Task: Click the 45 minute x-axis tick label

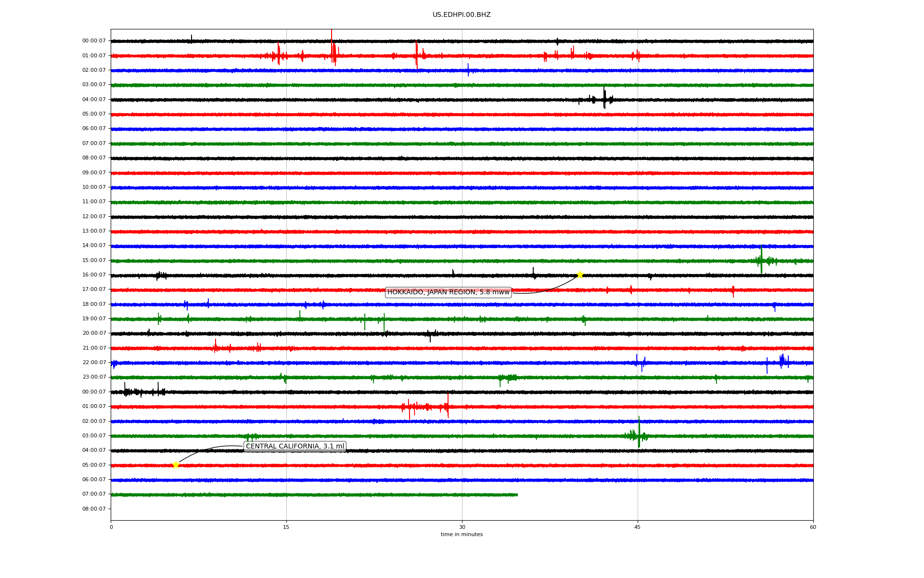Action: point(638,527)
